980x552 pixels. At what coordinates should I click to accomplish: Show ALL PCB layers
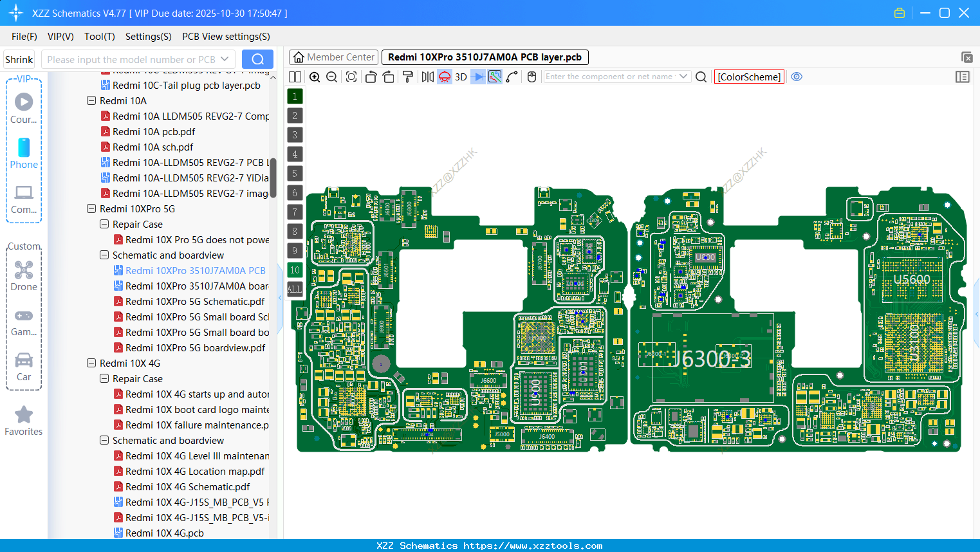coord(295,289)
